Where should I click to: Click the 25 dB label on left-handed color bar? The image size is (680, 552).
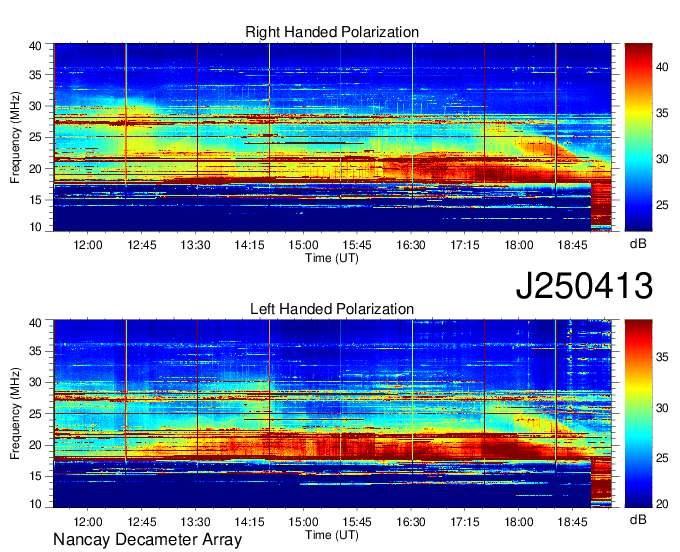coord(662,458)
